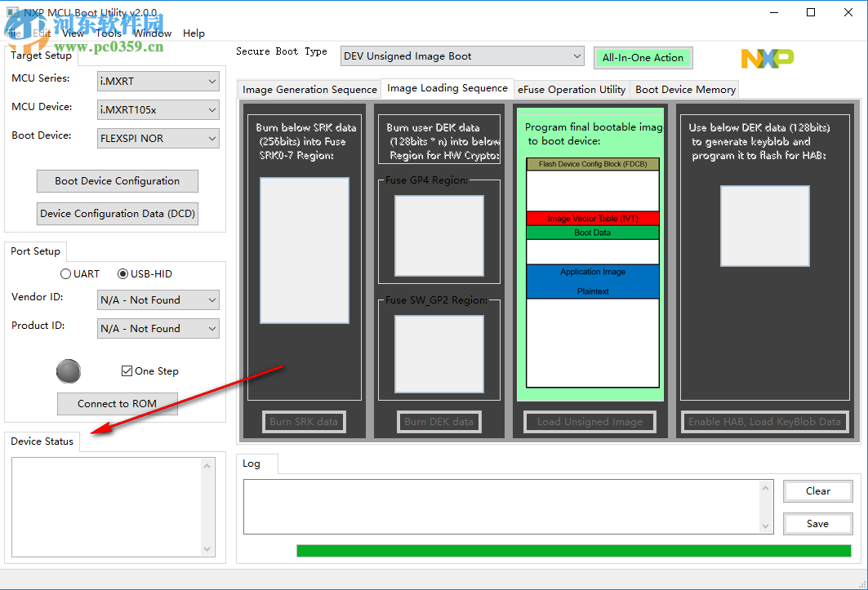Click the green Boot Data block
Viewport: 868px width, 590px height.
[592, 233]
